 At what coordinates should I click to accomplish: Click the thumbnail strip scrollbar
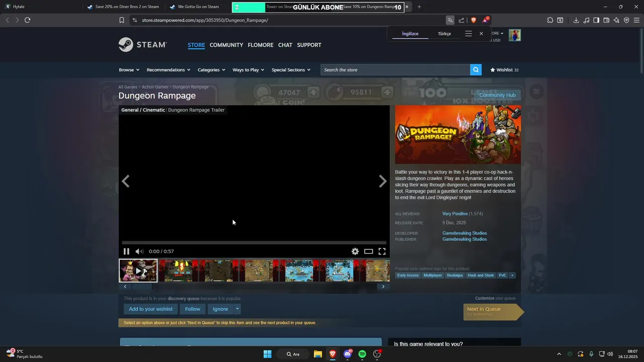[142, 287]
